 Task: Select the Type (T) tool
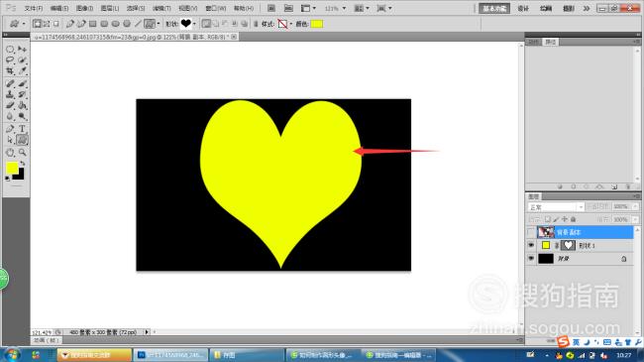(x=22, y=129)
